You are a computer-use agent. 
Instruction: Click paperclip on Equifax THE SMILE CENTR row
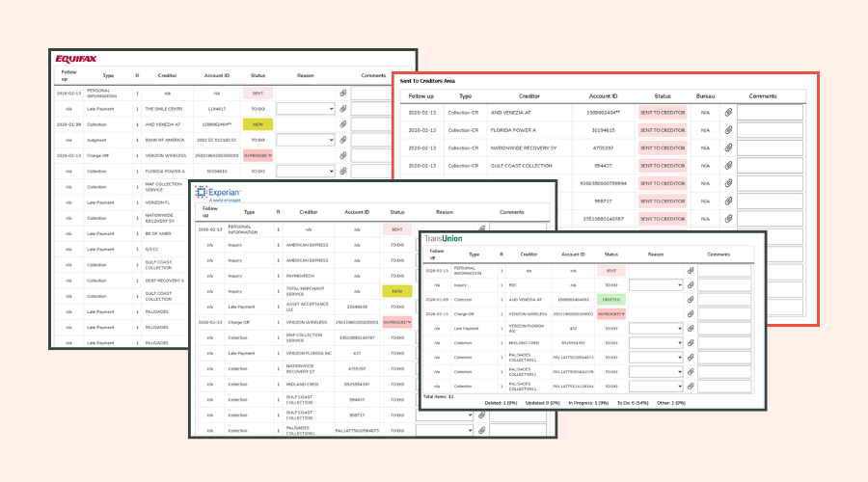click(x=343, y=109)
